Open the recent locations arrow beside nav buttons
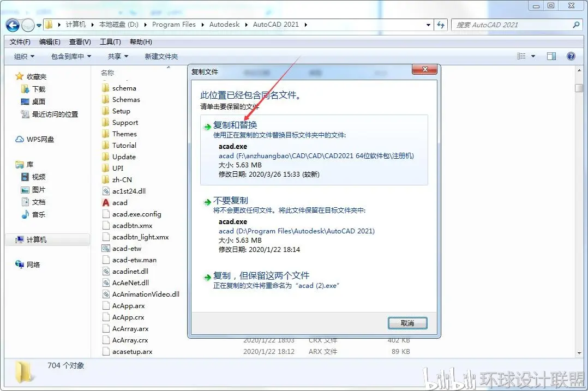Image resolution: width=588 pixels, height=391 pixels. tap(39, 26)
